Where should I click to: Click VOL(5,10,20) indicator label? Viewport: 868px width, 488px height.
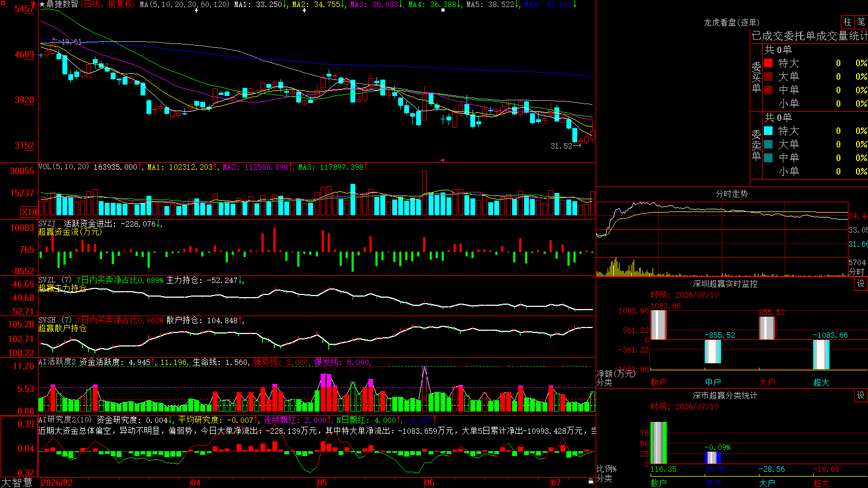click(x=64, y=167)
